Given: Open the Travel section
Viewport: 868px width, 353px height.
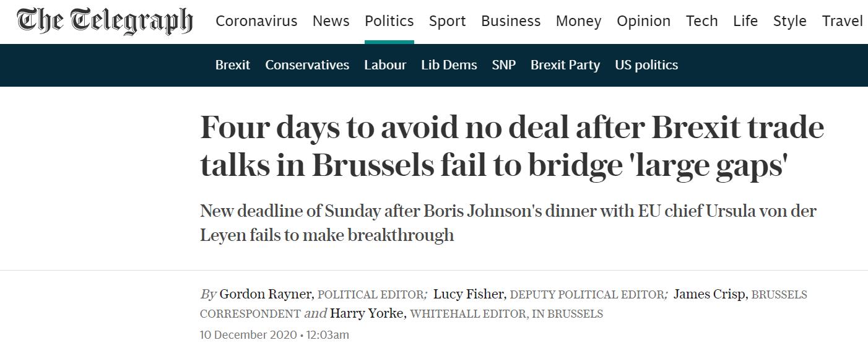Looking at the screenshot, I should (842, 21).
